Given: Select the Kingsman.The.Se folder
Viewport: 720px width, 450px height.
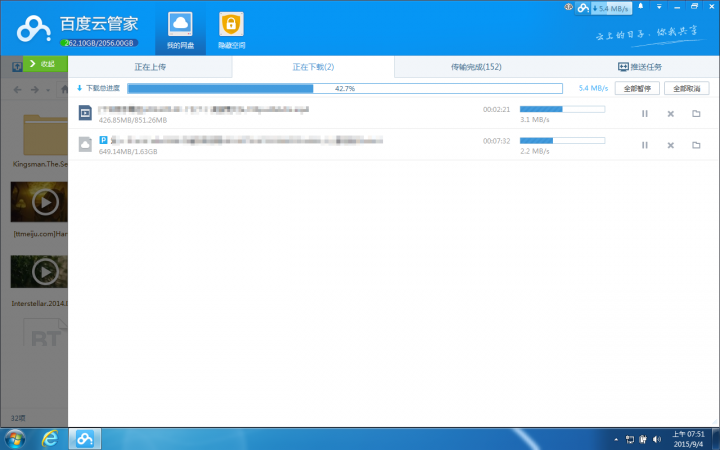Looking at the screenshot, I should [45, 134].
